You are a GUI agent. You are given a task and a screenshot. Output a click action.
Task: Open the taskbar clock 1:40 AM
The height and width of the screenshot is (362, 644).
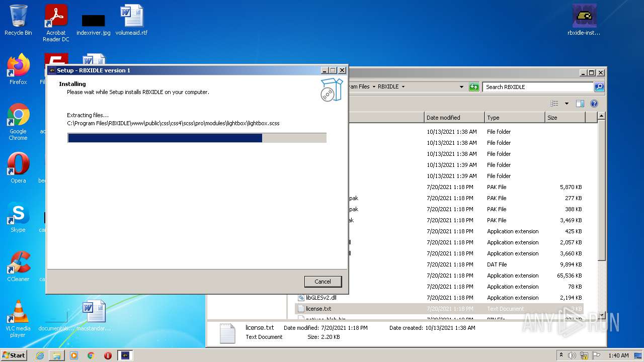click(x=618, y=355)
